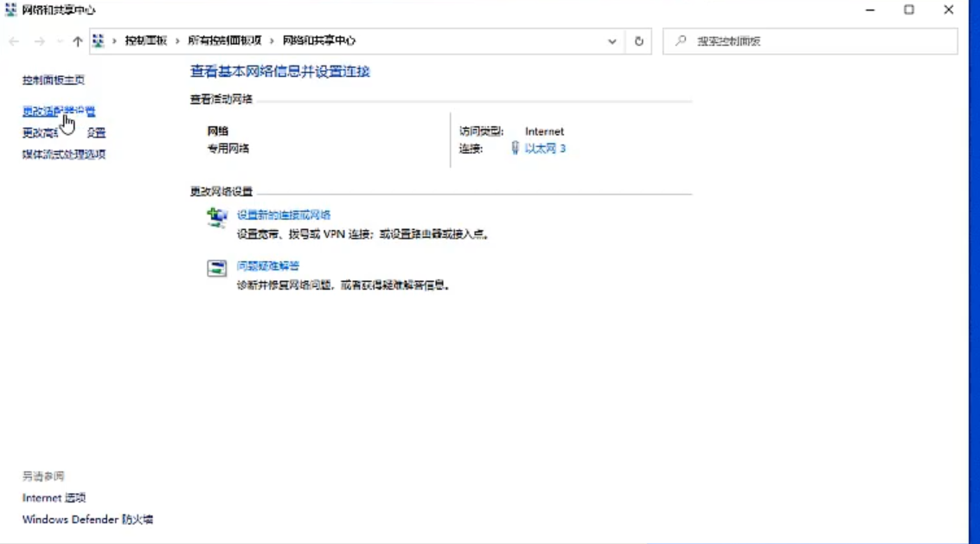
Task: Select the 控制面板 breadcrumb item
Action: coord(145,41)
